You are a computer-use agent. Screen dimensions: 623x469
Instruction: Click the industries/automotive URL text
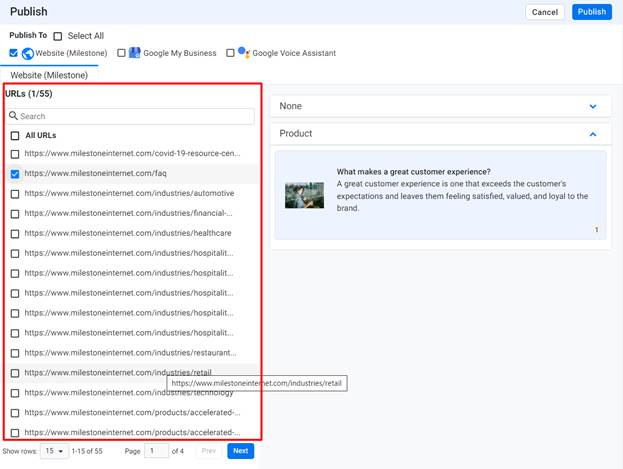129,193
